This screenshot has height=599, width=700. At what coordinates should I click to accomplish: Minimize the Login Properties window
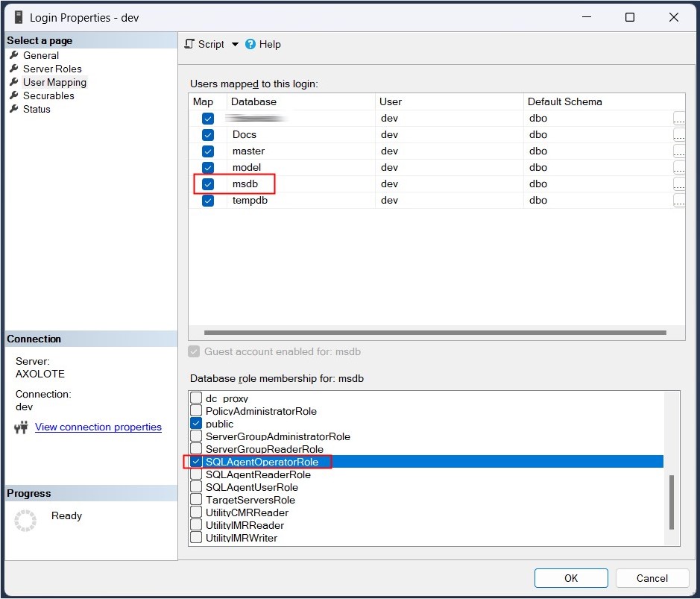[587, 17]
